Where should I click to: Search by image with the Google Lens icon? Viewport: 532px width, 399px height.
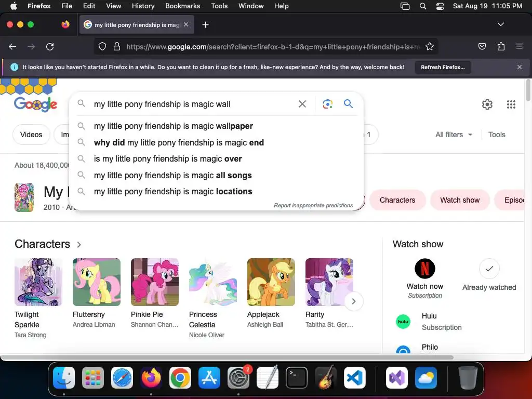pos(327,104)
